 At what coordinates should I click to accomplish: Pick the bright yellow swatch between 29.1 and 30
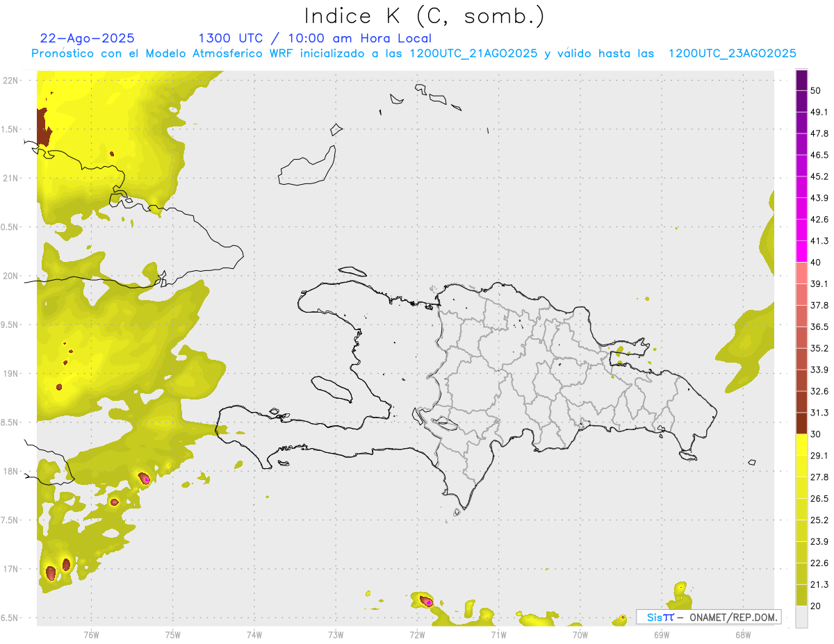(x=801, y=445)
